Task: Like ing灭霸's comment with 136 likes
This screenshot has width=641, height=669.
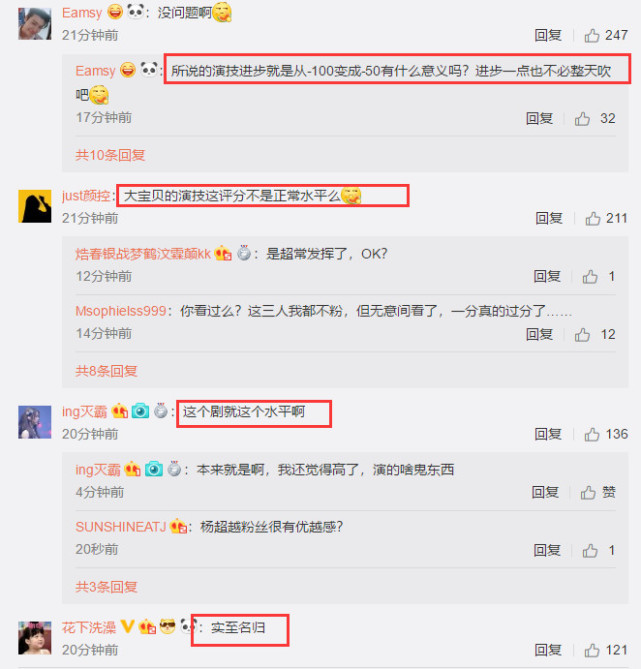Action: coord(592,435)
